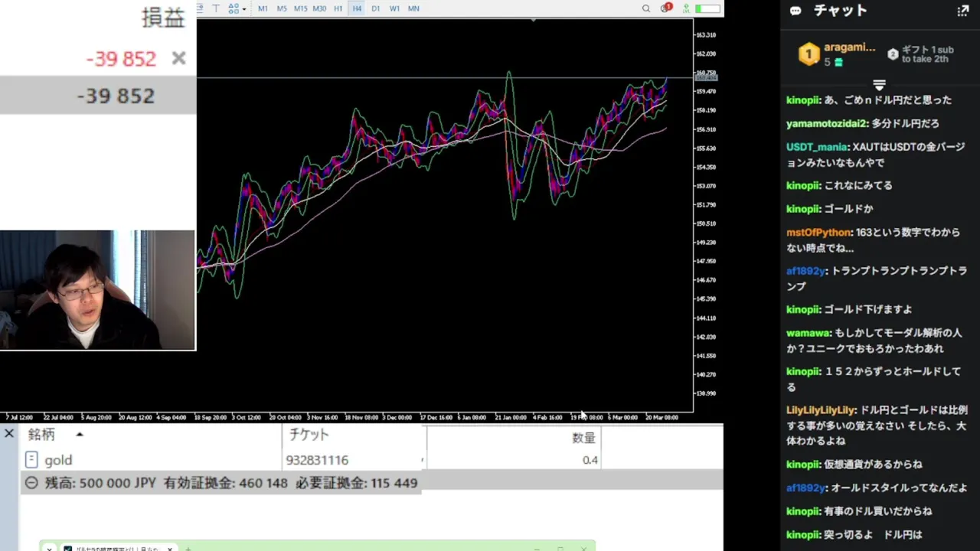Collapse the balance summary row minus icon
Image resolution: width=980 pixels, height=551 pixels.
click(31, 483)
